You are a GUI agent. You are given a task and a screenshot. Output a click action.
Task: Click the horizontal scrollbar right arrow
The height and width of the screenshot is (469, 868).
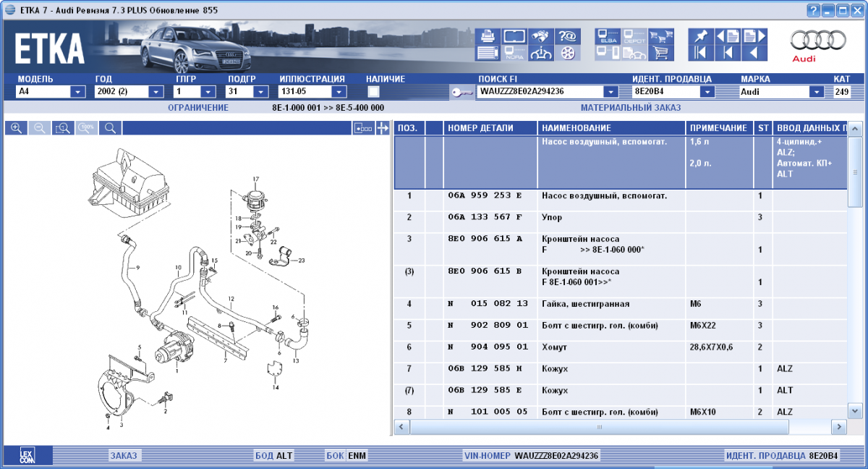pos(840,427)
